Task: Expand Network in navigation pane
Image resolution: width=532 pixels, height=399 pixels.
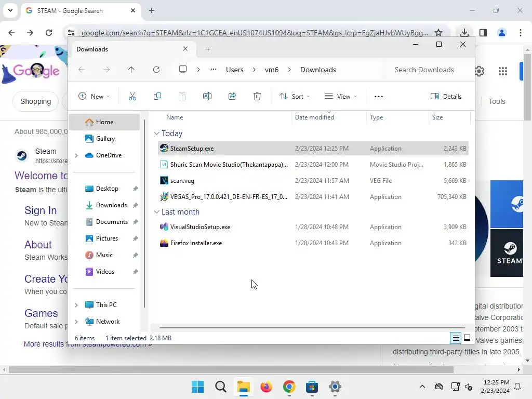Action: click(76, 322)
